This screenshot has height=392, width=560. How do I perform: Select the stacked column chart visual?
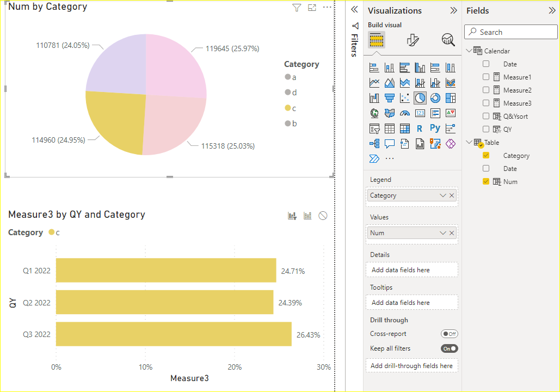pyautogui.click(x=389, y=68)
